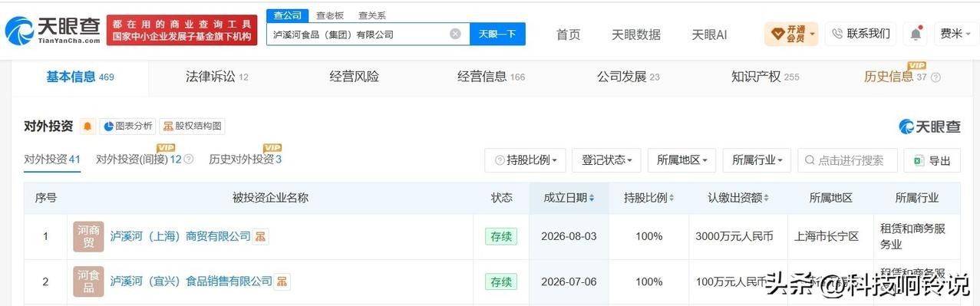Click the help icon next to 历史信息
Image resolution: width=980 pixels, height=306 pixels.
pyautogui.click(x=935, y=77)
